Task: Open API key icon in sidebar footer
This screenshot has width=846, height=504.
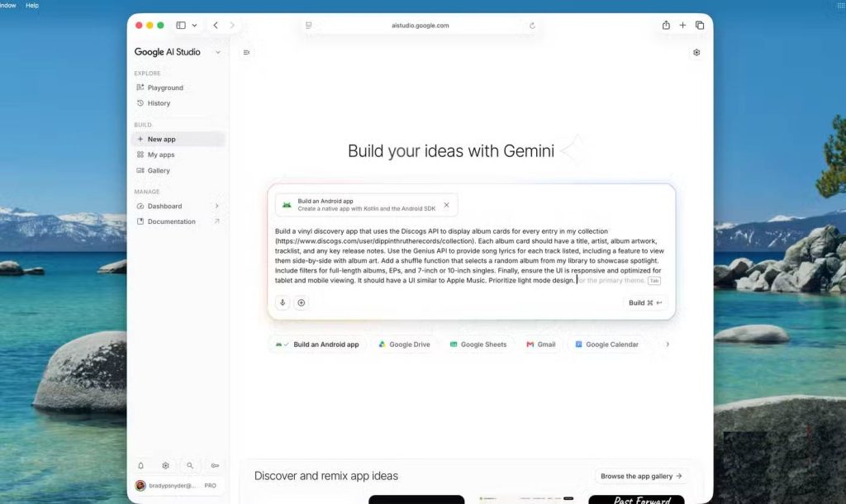Action: tap(215, 465)
